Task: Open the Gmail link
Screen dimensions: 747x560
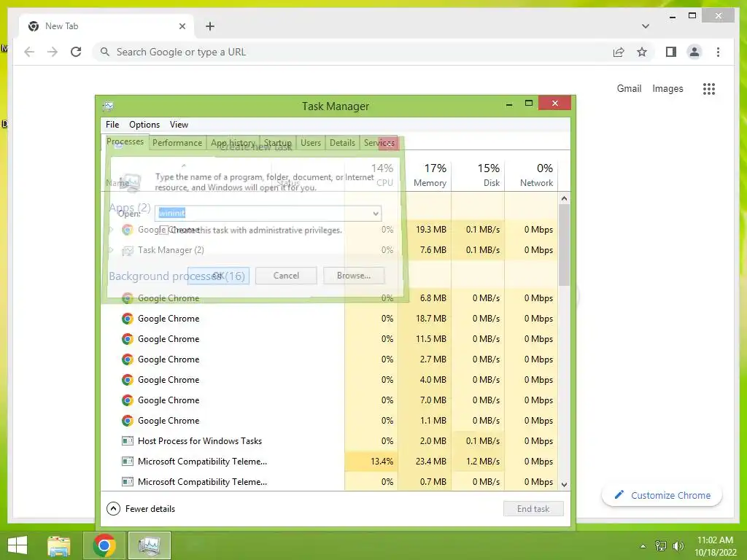Action: coord(629,88)
